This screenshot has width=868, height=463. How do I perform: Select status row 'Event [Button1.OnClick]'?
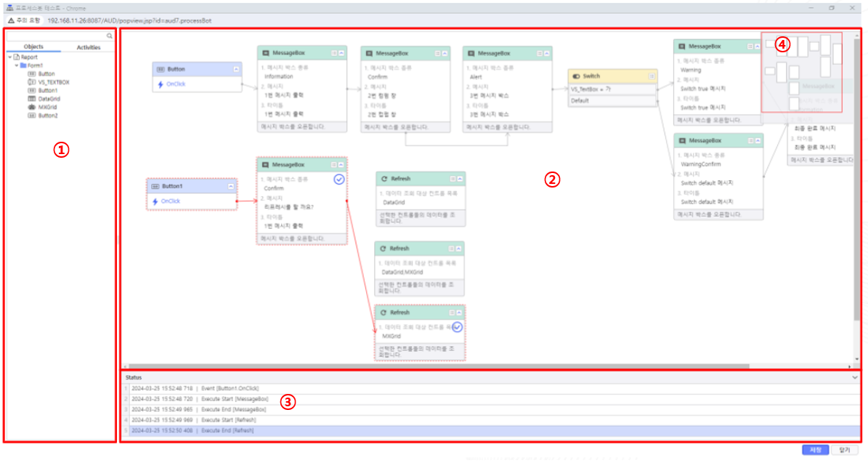(491, 389)
